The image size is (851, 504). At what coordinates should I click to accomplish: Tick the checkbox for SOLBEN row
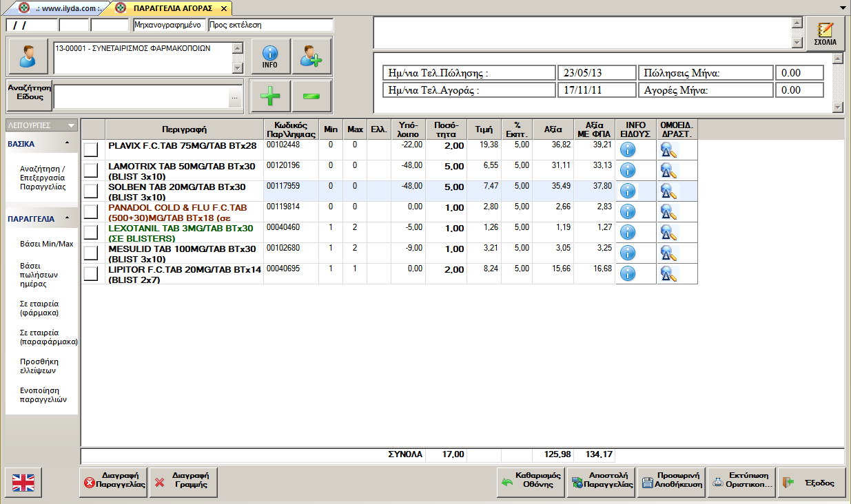tap(91, 191)
